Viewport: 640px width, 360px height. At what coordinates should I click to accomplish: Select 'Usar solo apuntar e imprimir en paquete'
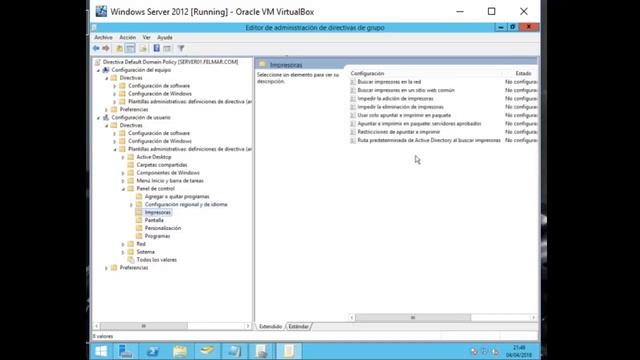click(404, 116)
